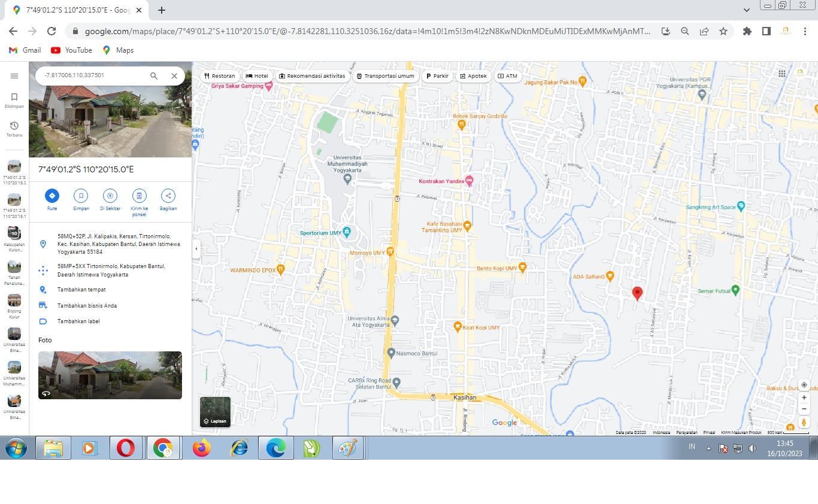Open taskbar hidden icons expander

(x=707, y=447)
